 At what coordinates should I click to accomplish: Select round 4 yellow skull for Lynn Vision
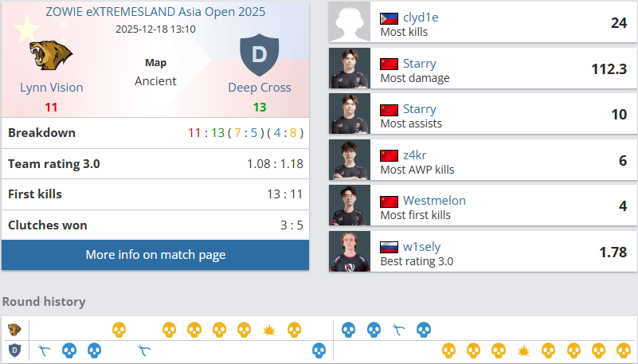click(119, 330)
